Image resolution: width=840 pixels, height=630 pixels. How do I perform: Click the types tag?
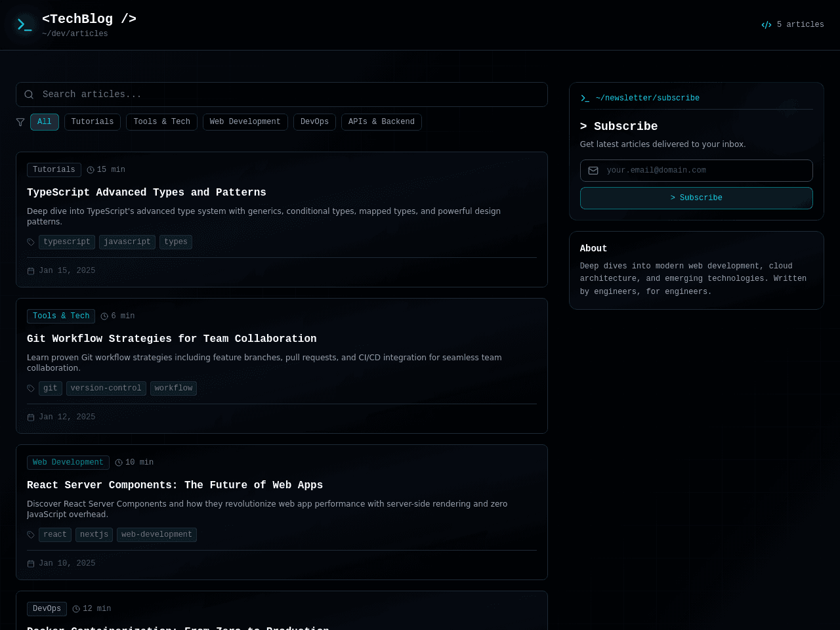[176, 242]
